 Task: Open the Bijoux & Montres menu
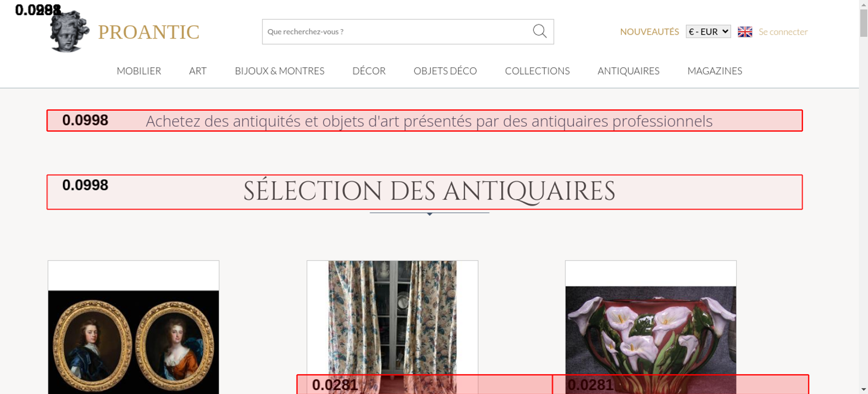[x=279, y=71]
